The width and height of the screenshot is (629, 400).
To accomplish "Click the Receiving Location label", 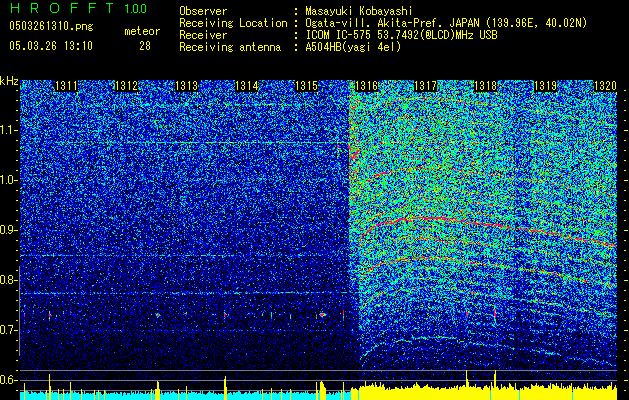I will pos(233,23).
